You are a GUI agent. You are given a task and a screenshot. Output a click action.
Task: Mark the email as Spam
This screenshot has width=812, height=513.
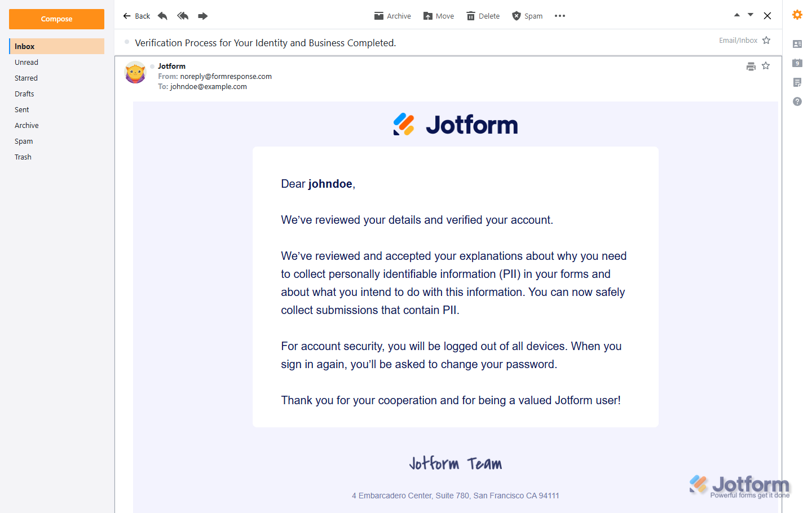[x=527, y=16]
